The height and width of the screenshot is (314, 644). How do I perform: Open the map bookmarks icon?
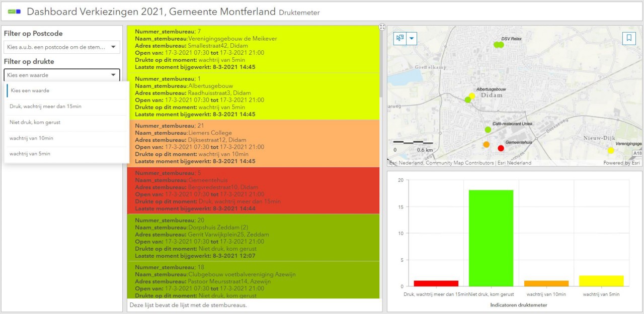point(629,38)
